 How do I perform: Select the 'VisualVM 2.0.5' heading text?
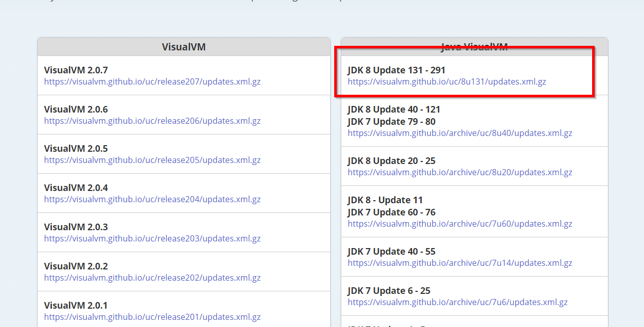pos(76,148)
